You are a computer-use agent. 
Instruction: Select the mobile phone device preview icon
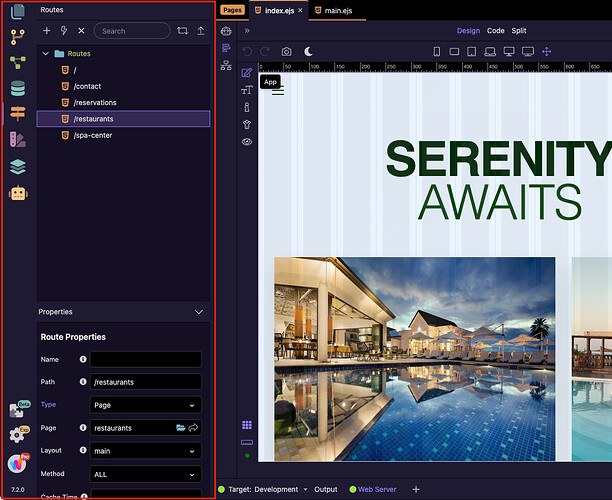[x=436, y=51]
